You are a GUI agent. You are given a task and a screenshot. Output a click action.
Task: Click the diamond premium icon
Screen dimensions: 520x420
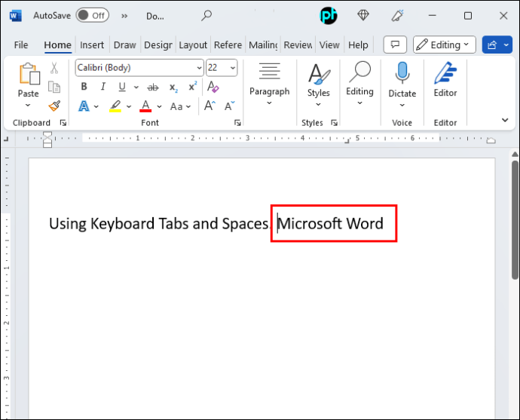(363, 16)
